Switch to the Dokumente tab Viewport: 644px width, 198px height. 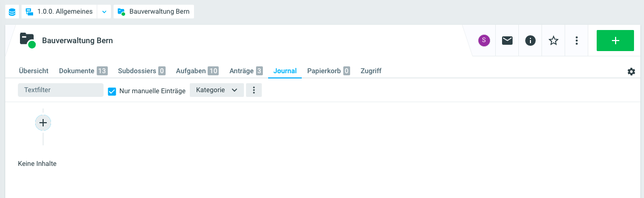(83, 71)
